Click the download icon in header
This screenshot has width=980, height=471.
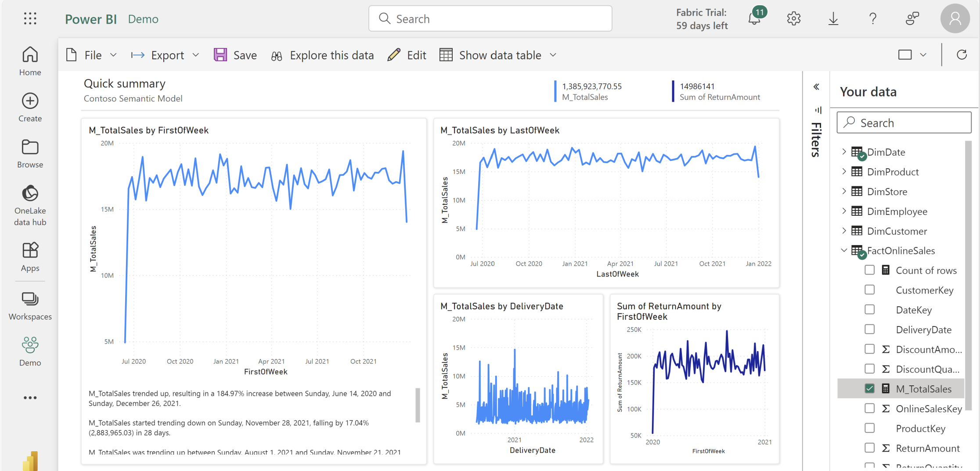[x=833, y=19]
